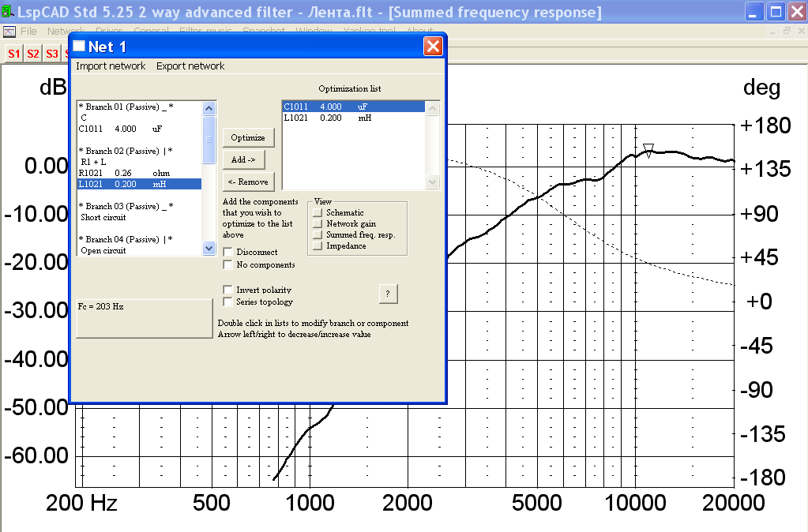Click Optimization list scrollbar down arrow
This screenshot has height=532, width=808.
pyautogui.click(x=432, y=182)
